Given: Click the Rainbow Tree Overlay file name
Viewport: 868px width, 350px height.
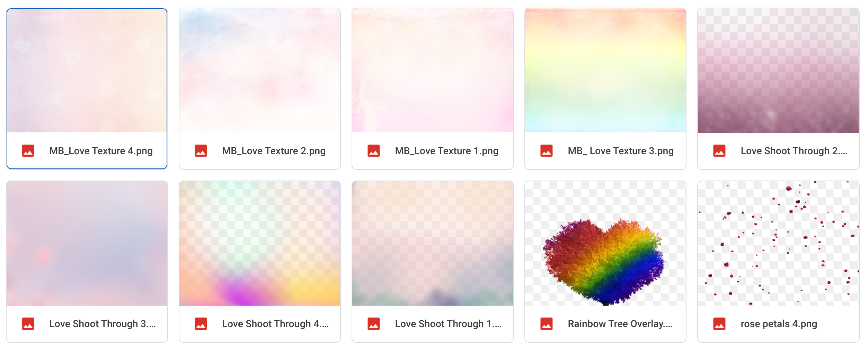Looking at the screenshot, I should pos(620,324).
